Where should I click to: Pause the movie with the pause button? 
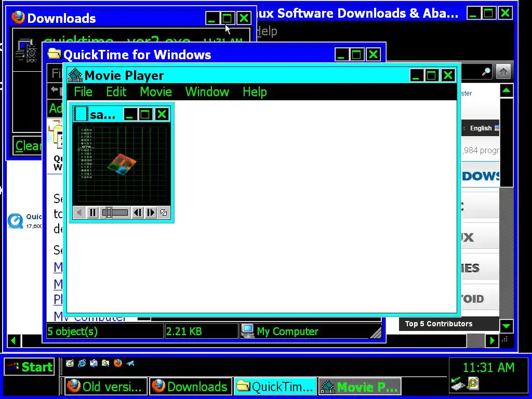pyautogui.click(x=92, y=212)
